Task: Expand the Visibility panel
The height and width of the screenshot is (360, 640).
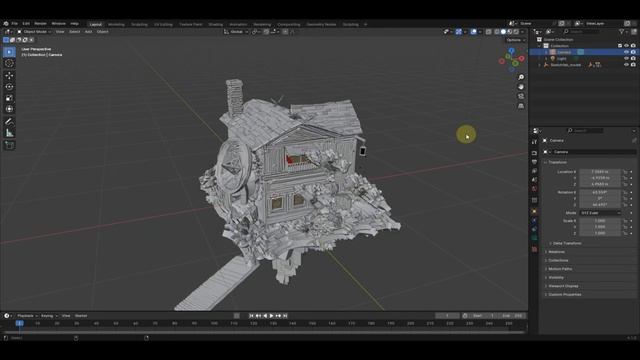Action: (x=556, y=278)
